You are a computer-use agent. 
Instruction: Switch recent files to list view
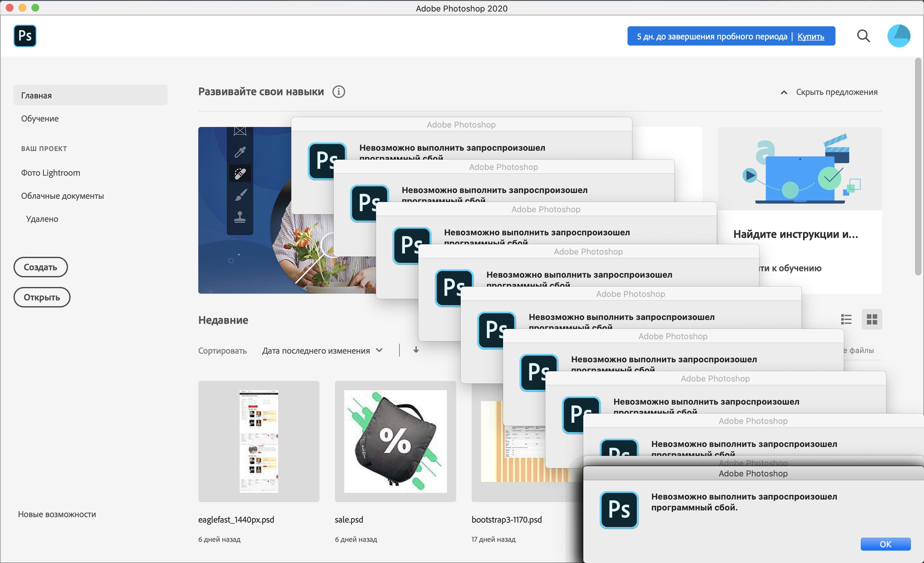[x=846, y=319]
